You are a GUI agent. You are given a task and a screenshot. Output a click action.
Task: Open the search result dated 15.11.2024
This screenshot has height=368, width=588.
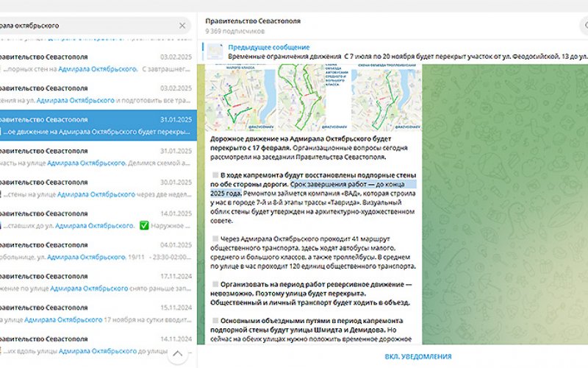coord(96,313)
